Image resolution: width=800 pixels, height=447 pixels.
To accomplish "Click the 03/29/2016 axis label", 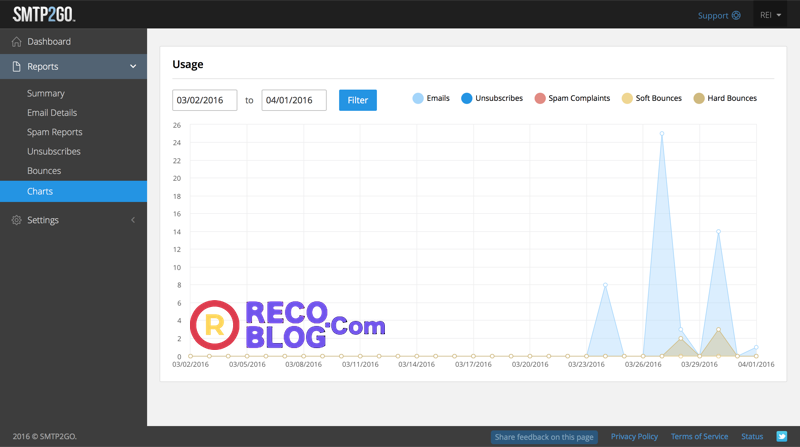I will tap(699, 364).
